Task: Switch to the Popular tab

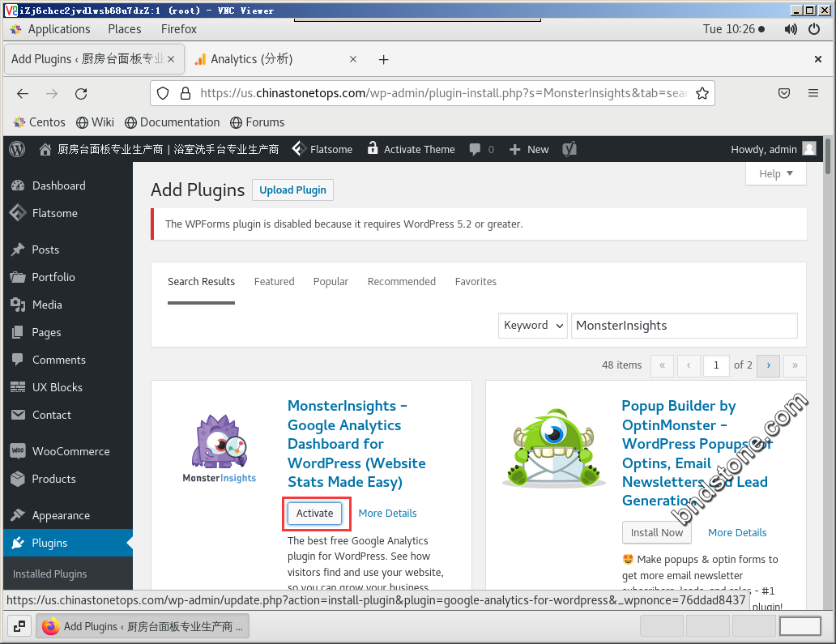Action: pos(331,281)
